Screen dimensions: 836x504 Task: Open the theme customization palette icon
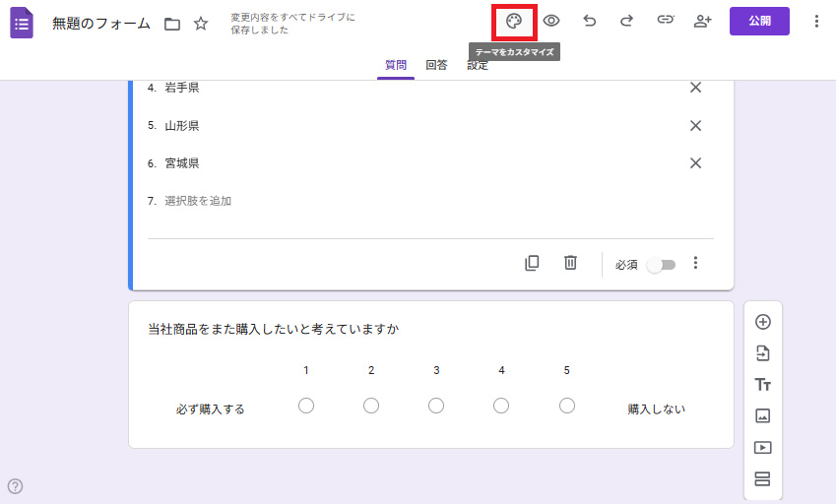[x=513, y=21]
